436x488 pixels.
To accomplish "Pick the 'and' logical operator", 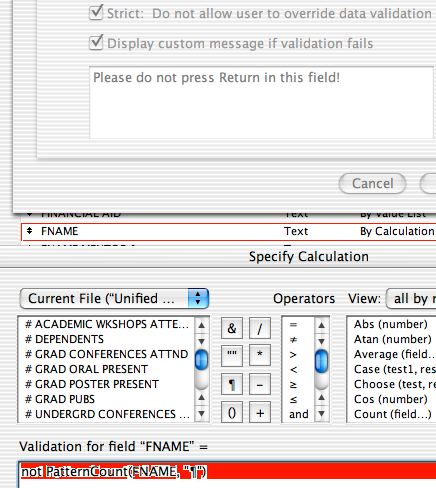I will [299, 414].
